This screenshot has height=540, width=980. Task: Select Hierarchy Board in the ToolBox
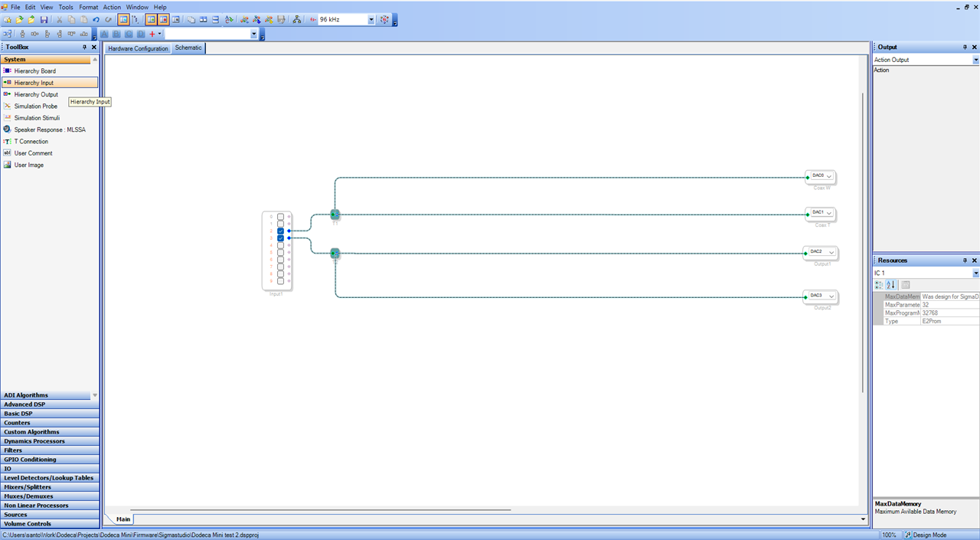(34, 70)
